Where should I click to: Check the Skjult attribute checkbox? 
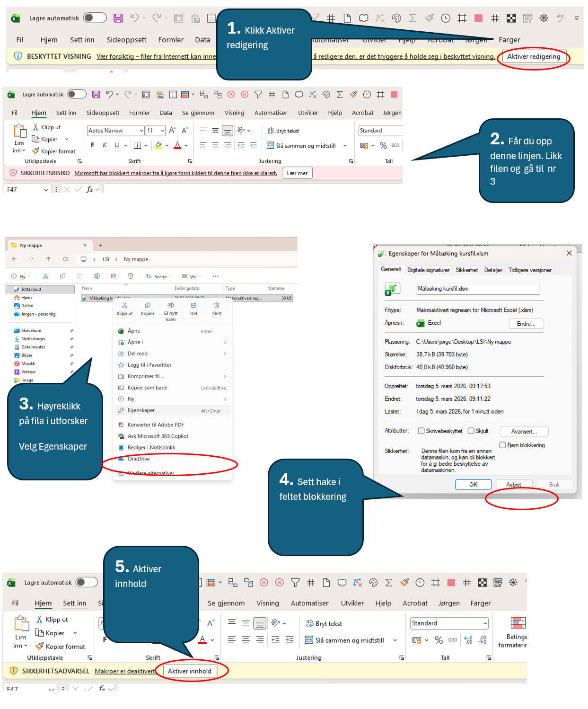click(x=471, y=431)
